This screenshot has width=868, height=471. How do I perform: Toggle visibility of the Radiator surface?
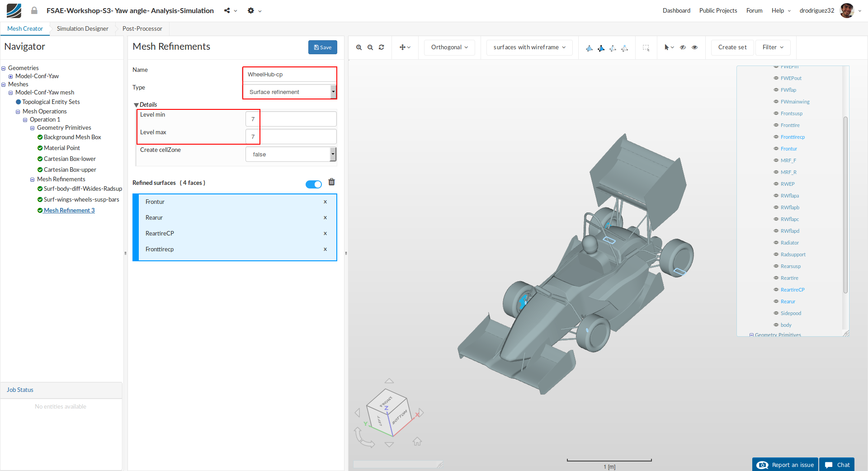click(x=776, y=243)
